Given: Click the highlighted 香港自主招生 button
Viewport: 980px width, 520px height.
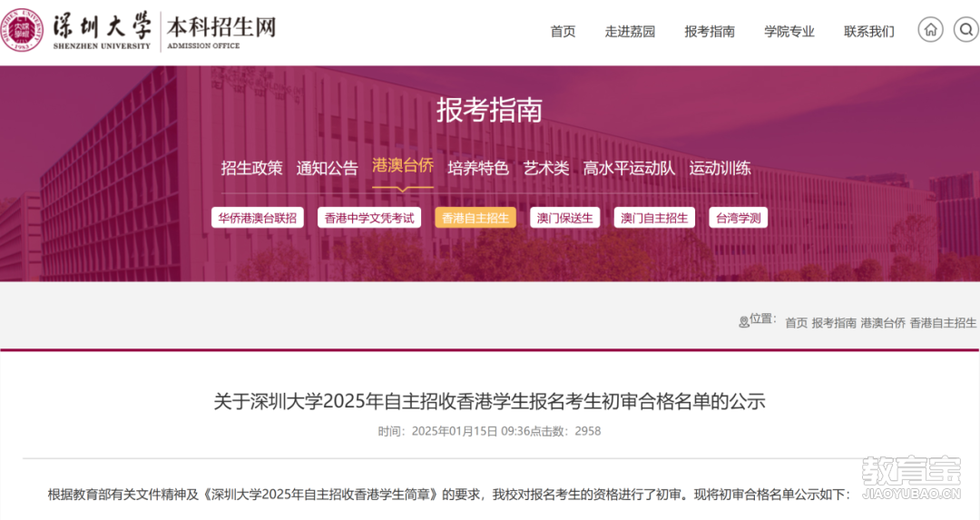Looking at the screenshot, I should point(475,218).
